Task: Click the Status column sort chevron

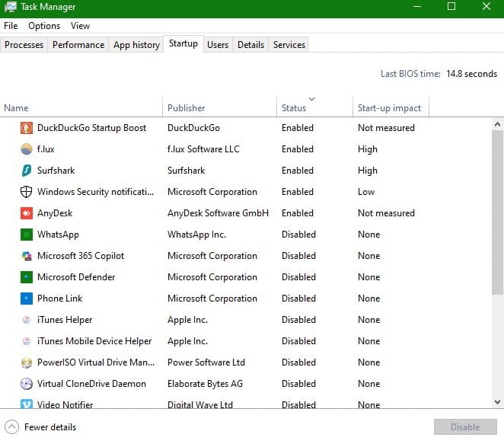Action: pyautogui.click(x=311, y=99)
